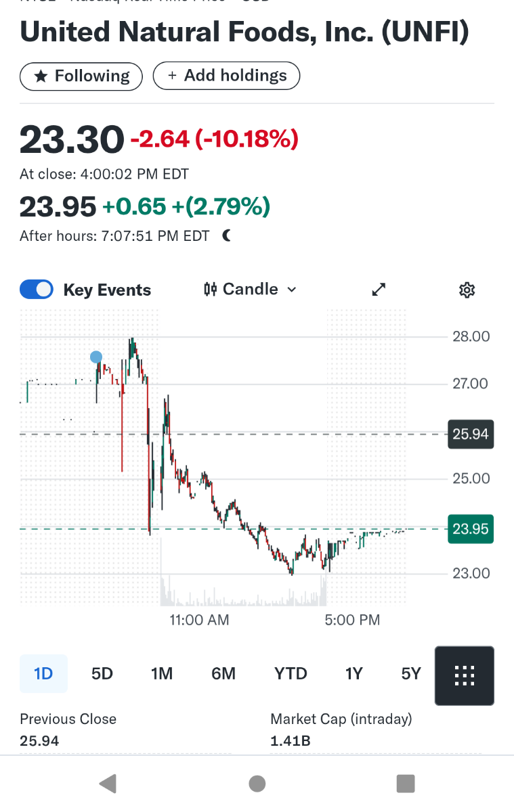This screenshot has height=812, width=514.
Task: Tap the blue key event marker on chart
Action: [96, 357]
